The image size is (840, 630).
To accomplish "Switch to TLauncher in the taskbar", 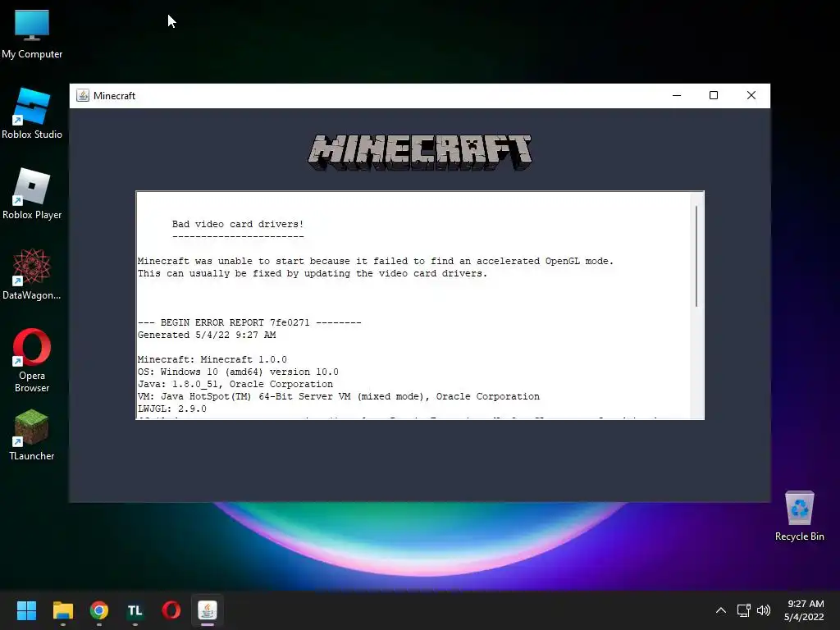I will [x=135, y=610].
